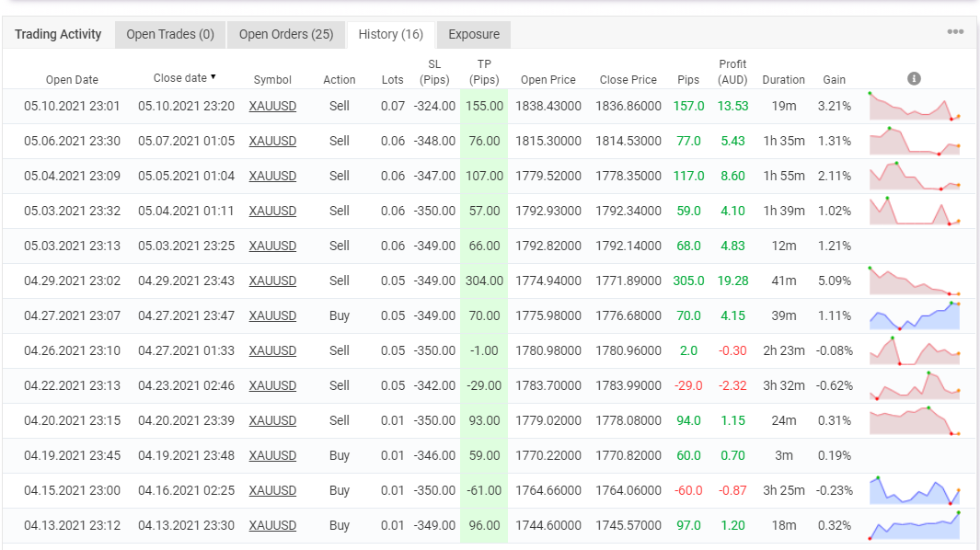Sort table by Open Price header
Screen dimensions: 980x550
pyautogui.click(x=548, y=79)
